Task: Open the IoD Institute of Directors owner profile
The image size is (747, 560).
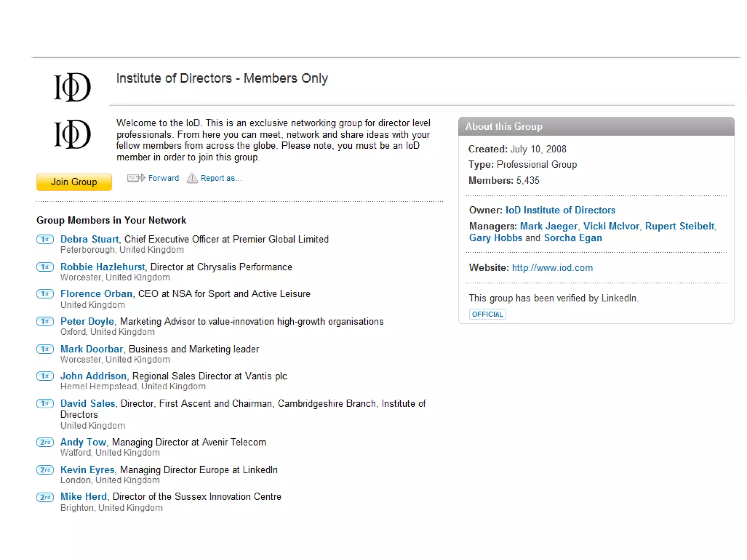Action: pos(560,210)
